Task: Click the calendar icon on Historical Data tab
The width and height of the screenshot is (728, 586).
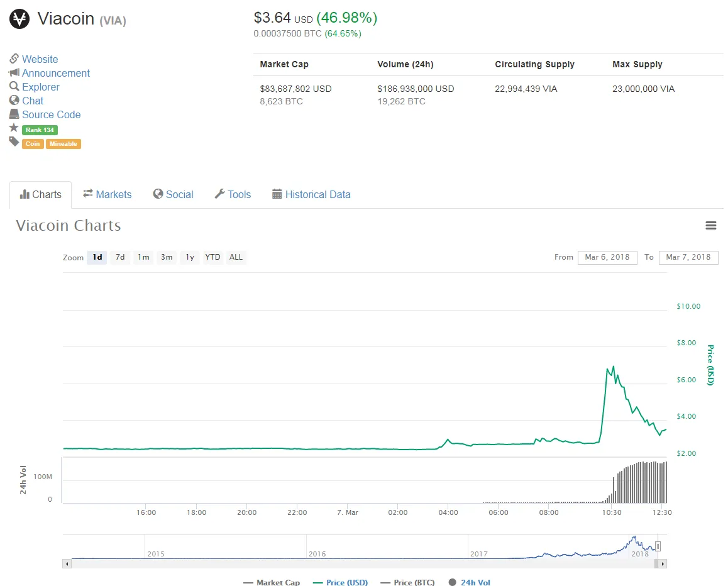Action: (277, 194)
